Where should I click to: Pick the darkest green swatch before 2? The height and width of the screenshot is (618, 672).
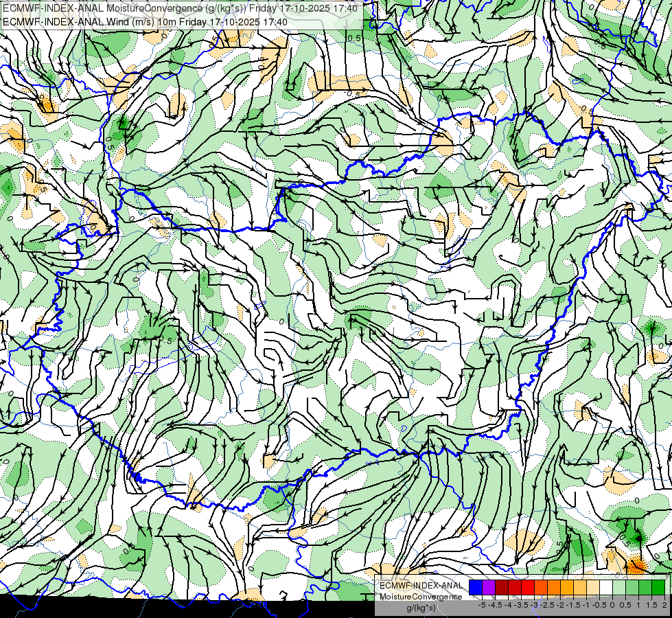tap(658, 588)
